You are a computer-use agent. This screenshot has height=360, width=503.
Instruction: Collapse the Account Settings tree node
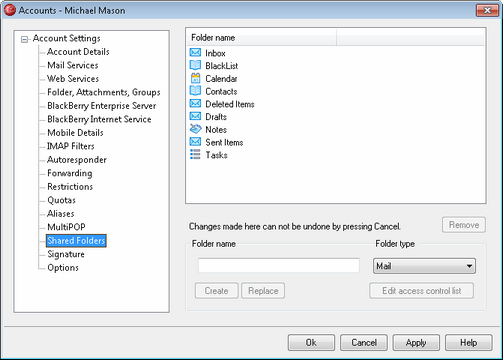coord(24,39)
